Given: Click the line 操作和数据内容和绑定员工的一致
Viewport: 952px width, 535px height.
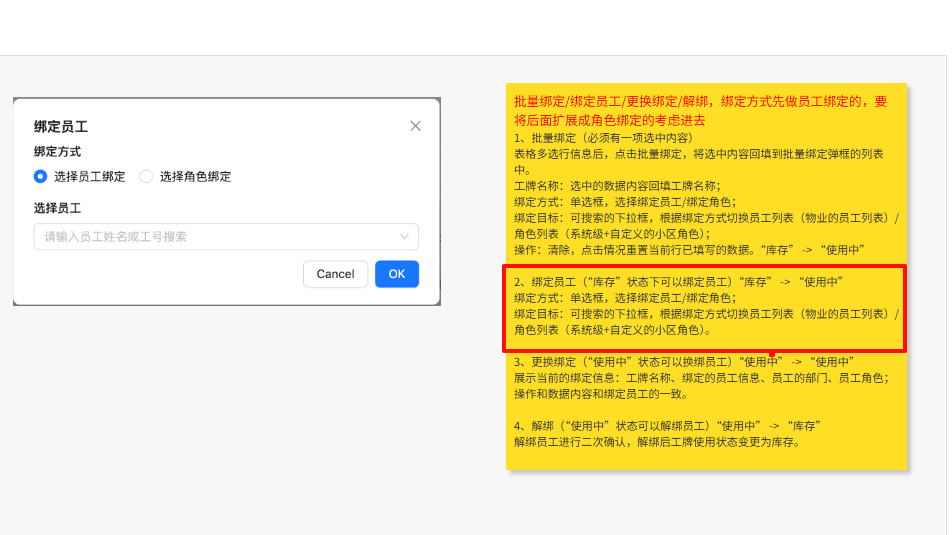Looking at the screenshot, I should point(601,394).
